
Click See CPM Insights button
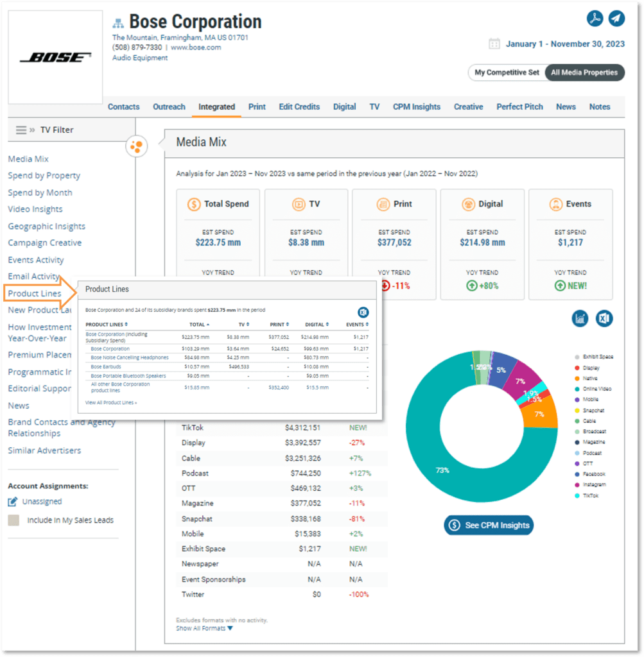click(489, 525)
